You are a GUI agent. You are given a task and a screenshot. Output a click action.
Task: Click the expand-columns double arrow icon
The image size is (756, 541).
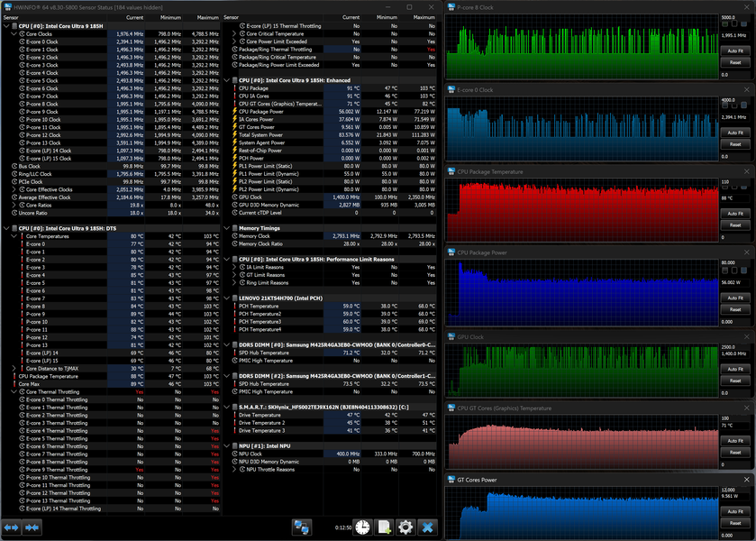click(x=11, y=527)
